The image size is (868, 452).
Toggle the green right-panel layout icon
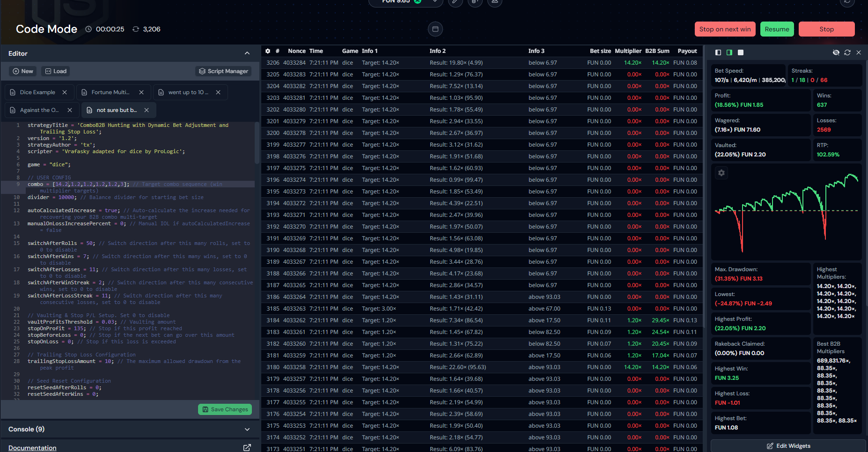click(729, 52)
